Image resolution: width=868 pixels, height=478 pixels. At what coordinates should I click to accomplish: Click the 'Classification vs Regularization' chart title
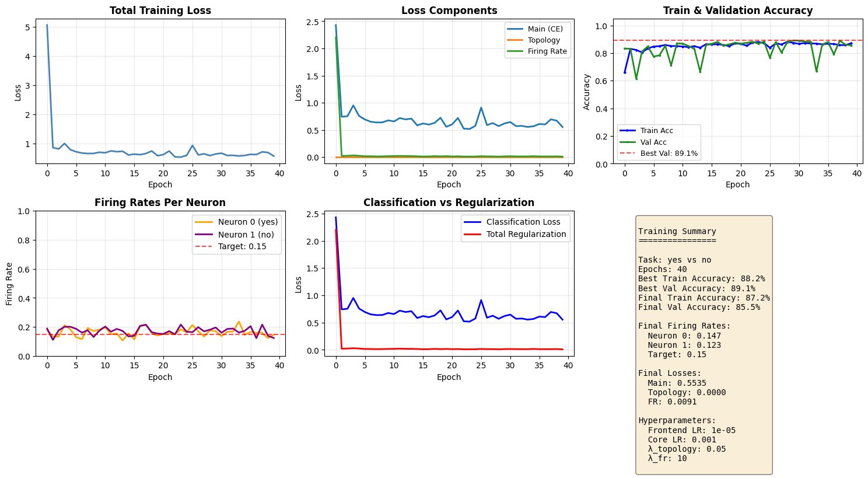[x=449, y=203]
